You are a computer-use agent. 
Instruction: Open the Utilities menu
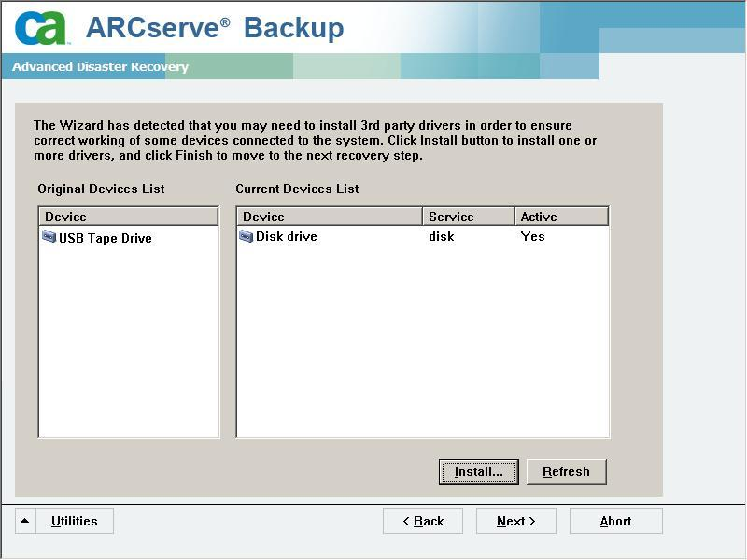click(x=75, y=521)
